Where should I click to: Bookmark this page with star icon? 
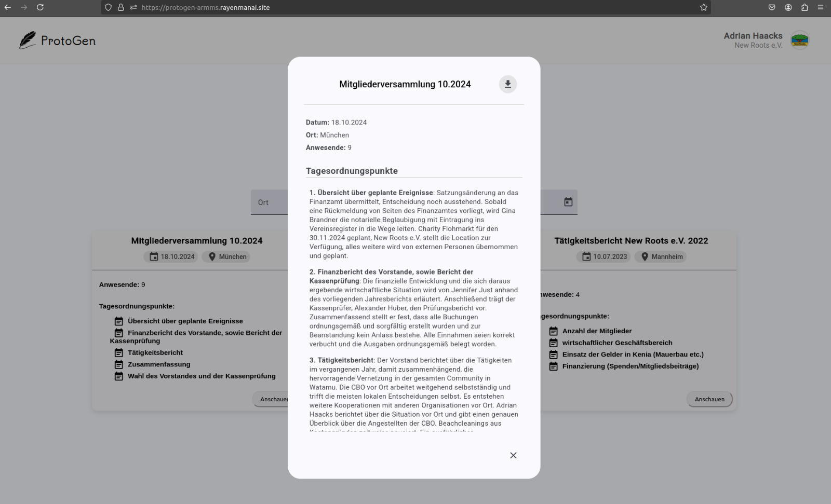point(704,7)
